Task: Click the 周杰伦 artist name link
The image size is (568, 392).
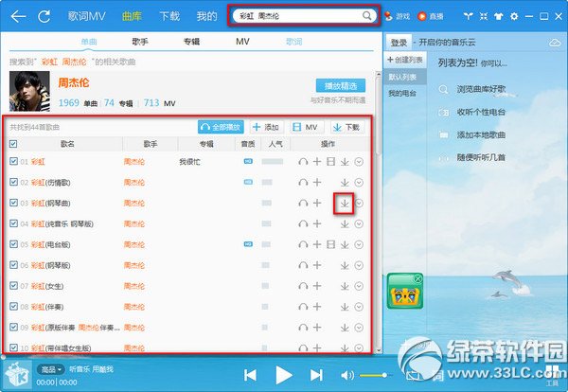Action: coord(74,83)
